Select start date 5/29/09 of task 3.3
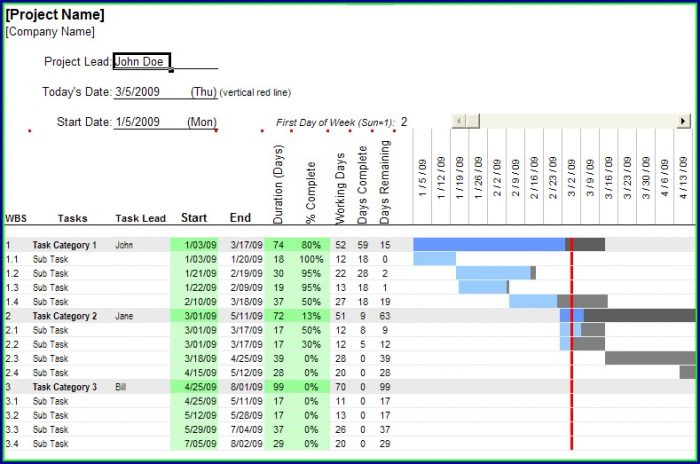Viewport: 700px width, 464px height. point(200,429)
